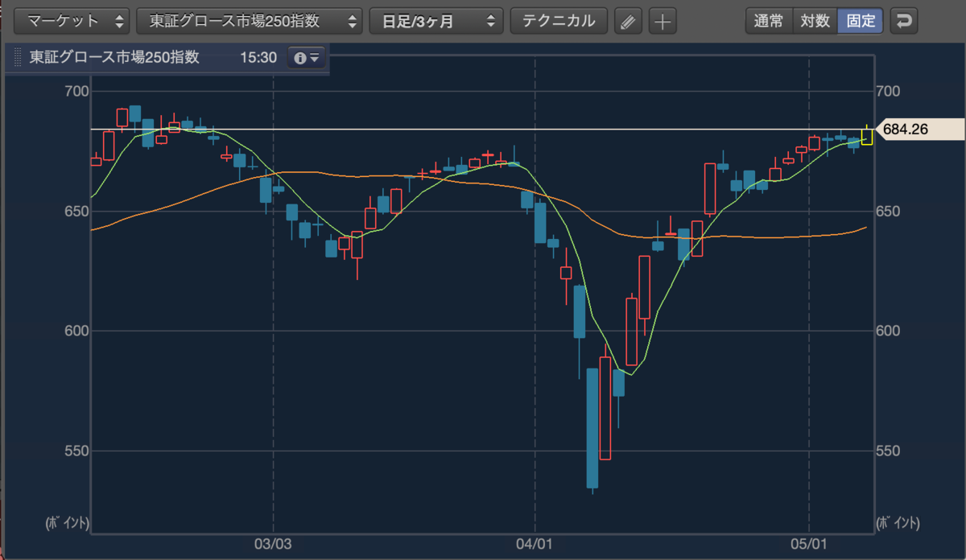Click the left axis 600 label
Viewport: 966px width, 560px height.
click(x=76, y=331)
